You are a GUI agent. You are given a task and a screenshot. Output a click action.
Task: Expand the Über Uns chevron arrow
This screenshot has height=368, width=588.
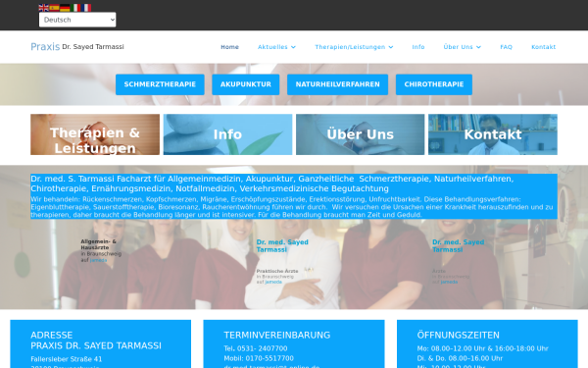tap(478, 47)
